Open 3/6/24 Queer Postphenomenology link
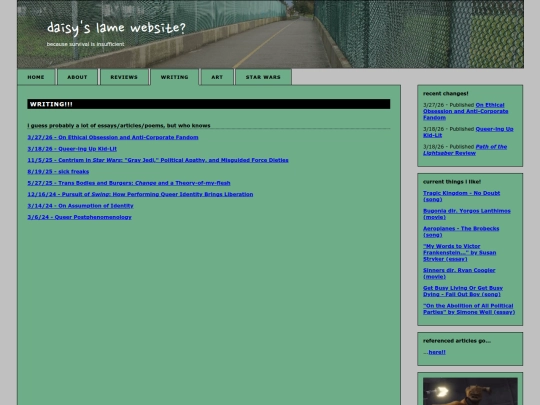Image resolution: width=540 pixels, height=405 pixels. [80, 217]
